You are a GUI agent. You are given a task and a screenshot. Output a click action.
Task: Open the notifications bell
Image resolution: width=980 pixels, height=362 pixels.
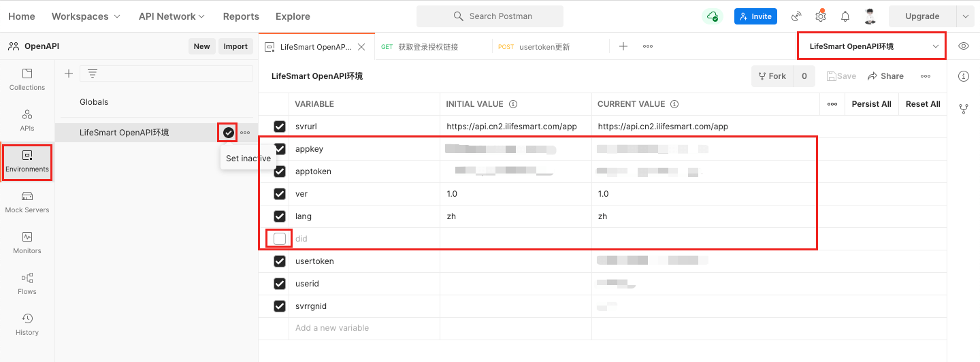[845, 16]
